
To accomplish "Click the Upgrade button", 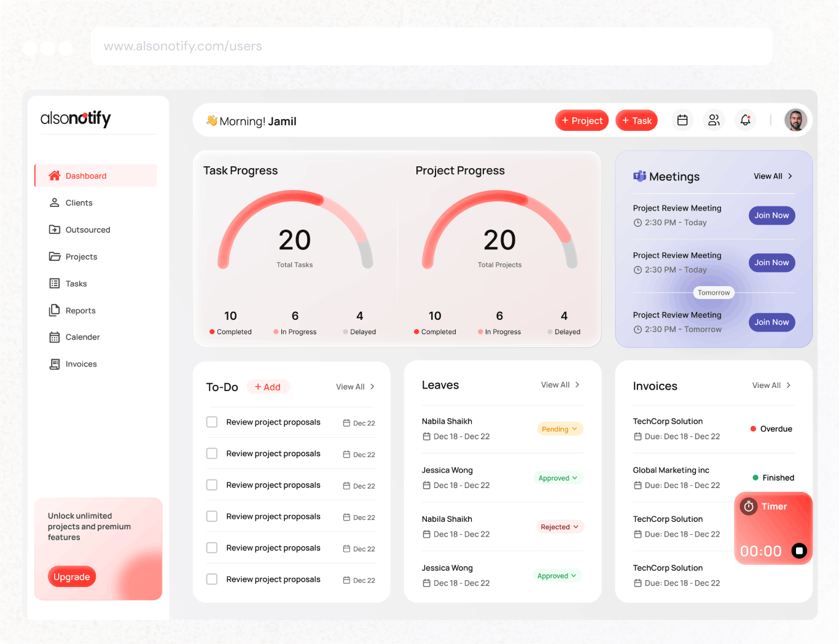I will (x=72, y=576).
